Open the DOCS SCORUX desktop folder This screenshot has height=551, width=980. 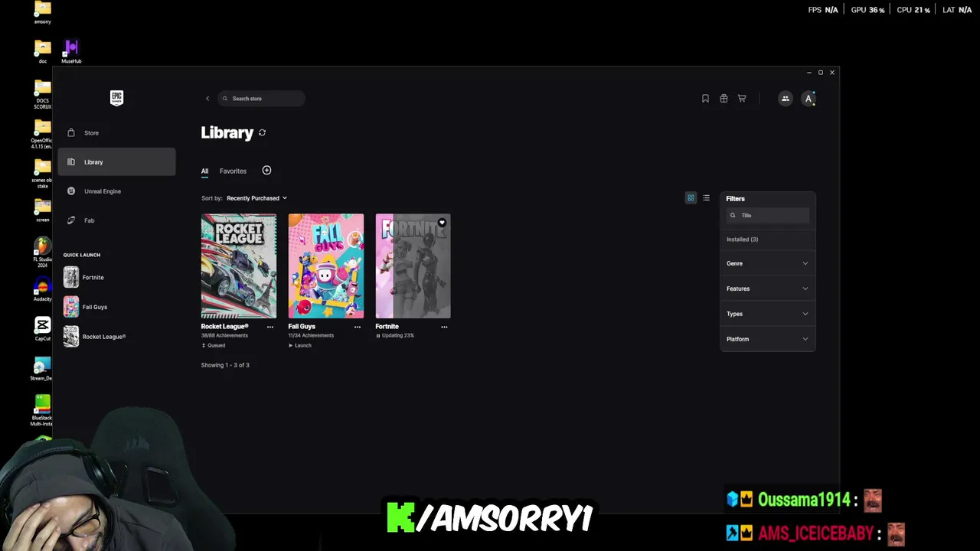pyautogui.click(x=42, y=93)
